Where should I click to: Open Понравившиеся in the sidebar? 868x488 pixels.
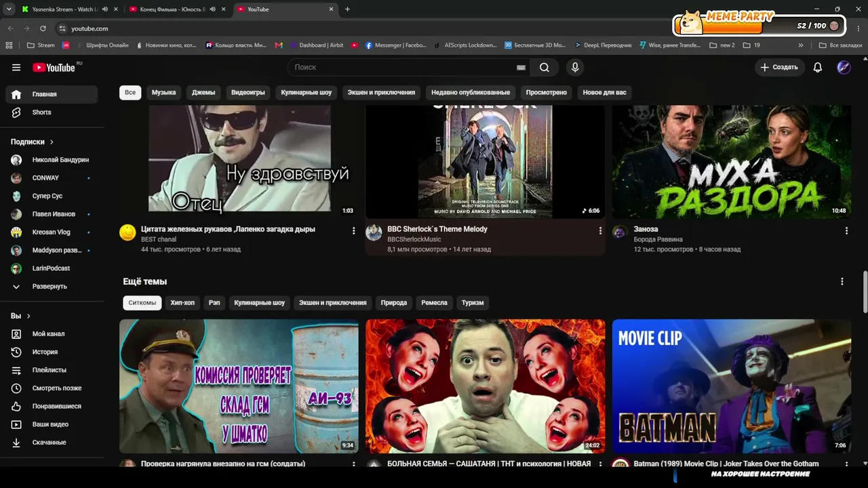click(x=52, y=406)
